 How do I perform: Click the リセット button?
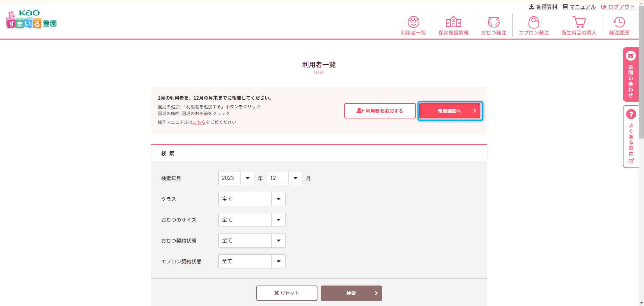(287, 293)
